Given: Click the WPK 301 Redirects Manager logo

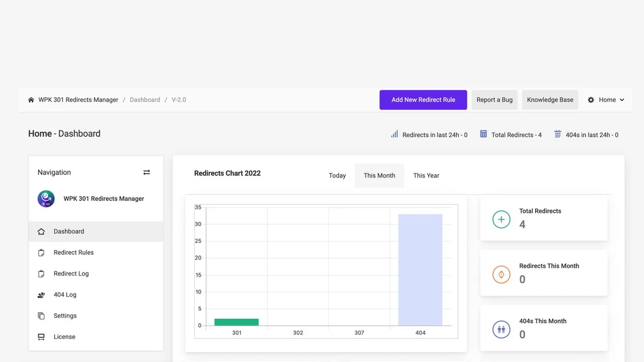Looking at the screenshot, I should click(x=46, y=199).
